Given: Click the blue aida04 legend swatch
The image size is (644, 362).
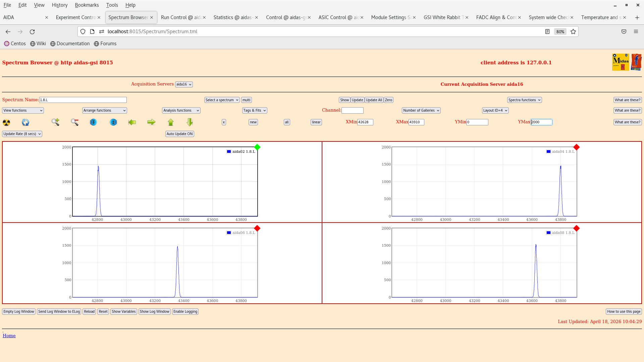Looking at the screenshot, I should click(548, 152).
